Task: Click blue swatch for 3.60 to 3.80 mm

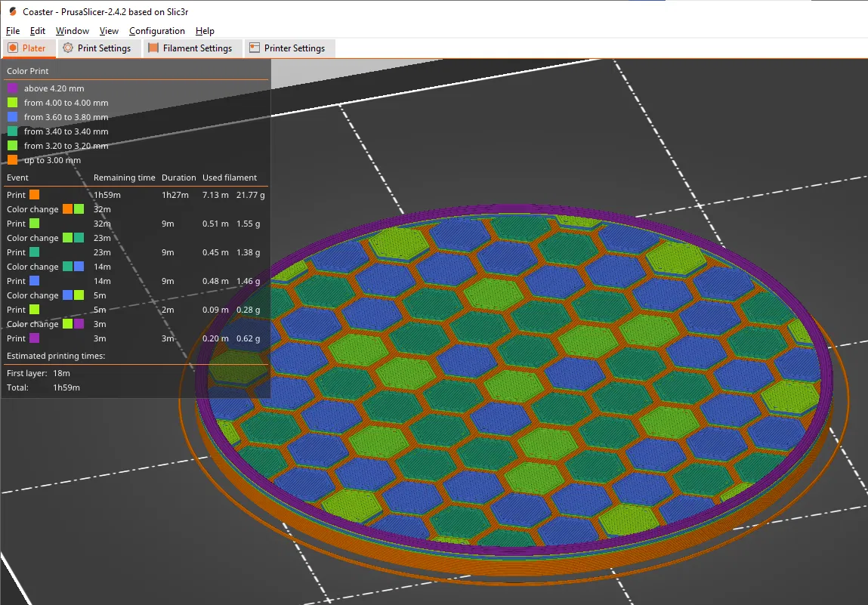Action: click(x=12, y=117)
